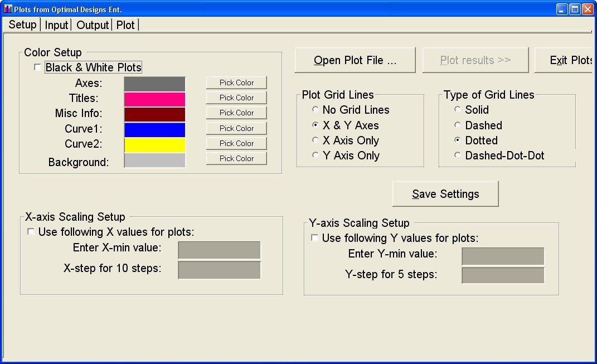The height and width of the screenshot is (364, 597).
Task: Enable the Black & White Plots checkbox
Action: click(37, 67)
